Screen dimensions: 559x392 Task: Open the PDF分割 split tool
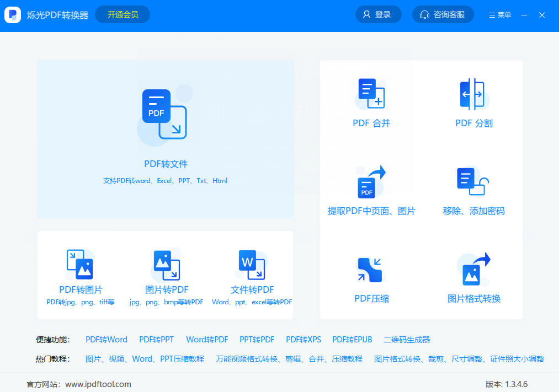[x=473, y=102]
